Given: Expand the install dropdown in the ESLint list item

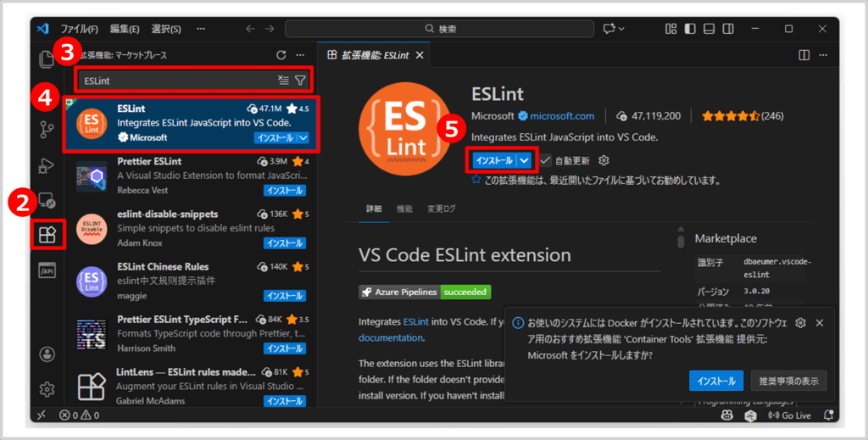Looking at the screenshot, I should pyautogui.click(x=303, y=138).
